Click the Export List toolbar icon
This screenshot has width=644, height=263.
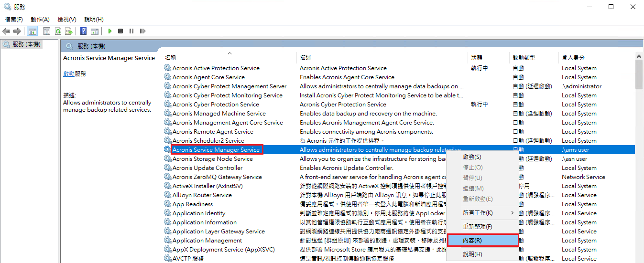tap(69, 31)
